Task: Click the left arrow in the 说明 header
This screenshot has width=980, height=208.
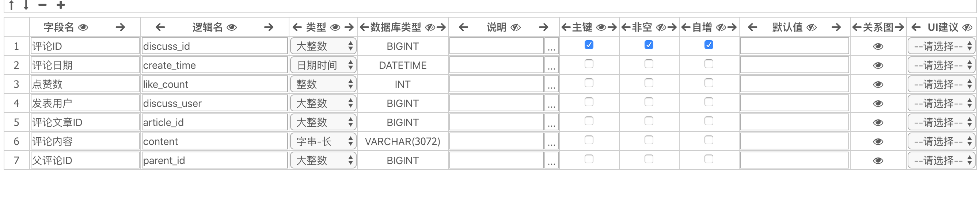Action: tap(463, 27)
